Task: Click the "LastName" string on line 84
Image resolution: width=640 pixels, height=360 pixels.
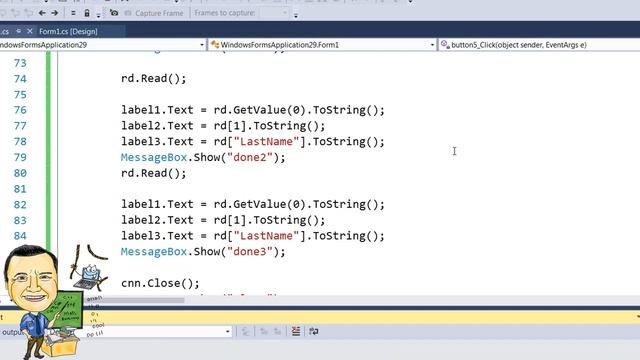Action: pos(266,236)
